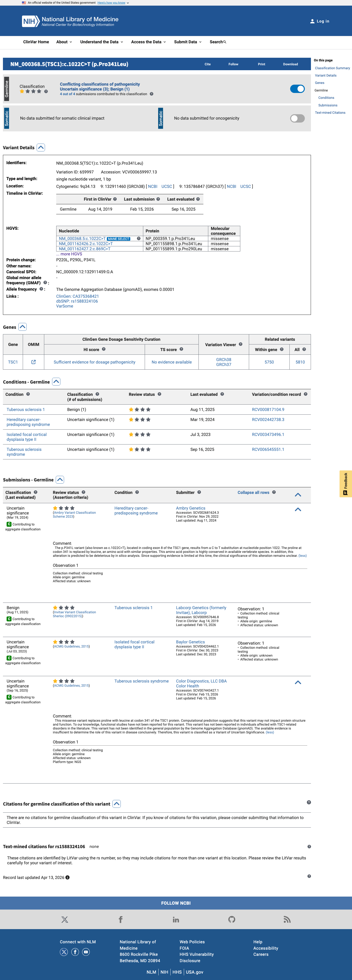Open the About menu
352x980 pixels.
(64, 42)
